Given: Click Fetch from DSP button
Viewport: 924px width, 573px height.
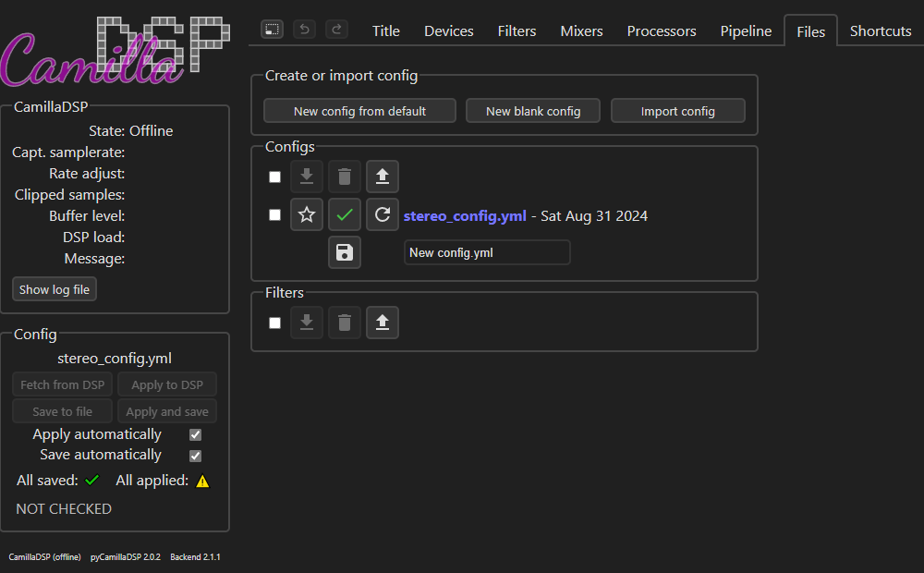Looking at the screenshot, I should coord(63,385).
